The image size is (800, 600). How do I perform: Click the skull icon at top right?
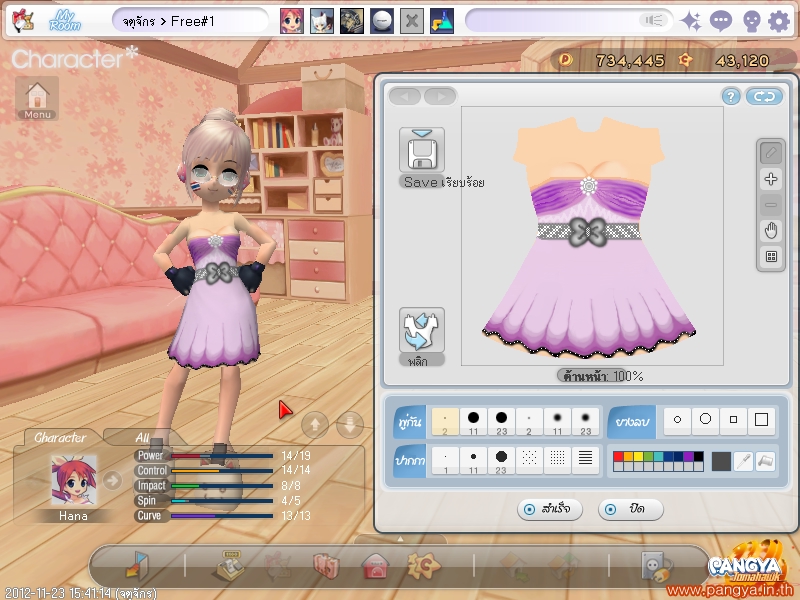coord(751,22)
